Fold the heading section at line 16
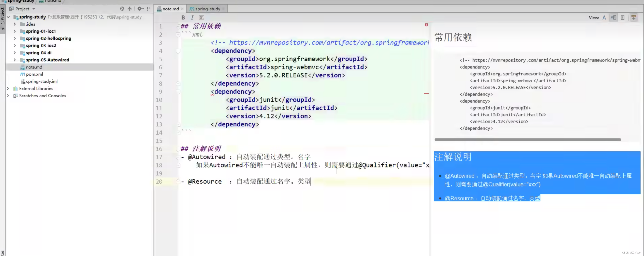This screenshot has width=644, height=256. [178, 149]
